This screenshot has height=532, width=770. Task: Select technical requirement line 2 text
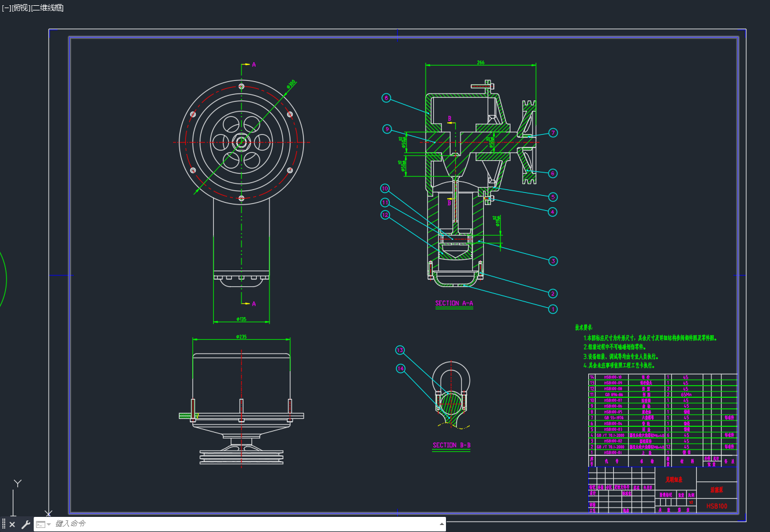[615, 347]
